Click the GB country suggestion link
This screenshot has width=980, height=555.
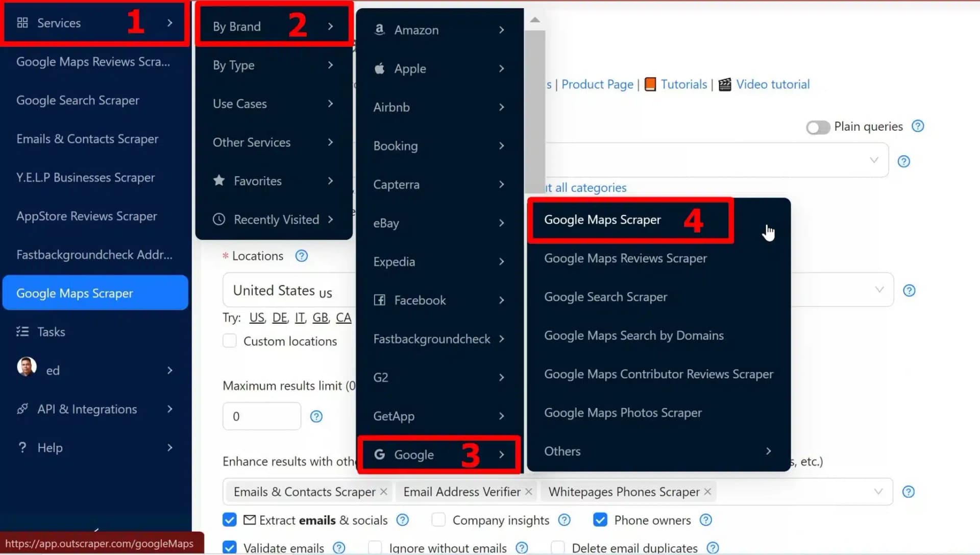[320, 318]
